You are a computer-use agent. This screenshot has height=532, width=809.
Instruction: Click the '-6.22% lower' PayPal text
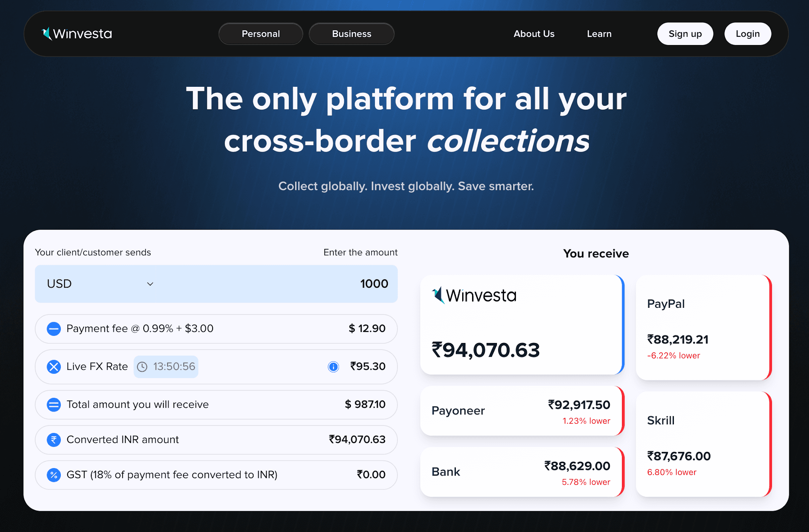click(674, 356)
